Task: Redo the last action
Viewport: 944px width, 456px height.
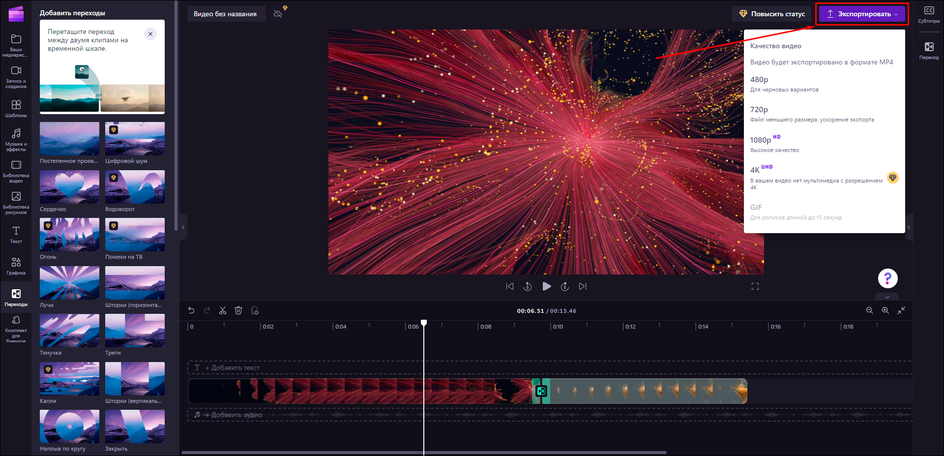Action: click(207, 310)
